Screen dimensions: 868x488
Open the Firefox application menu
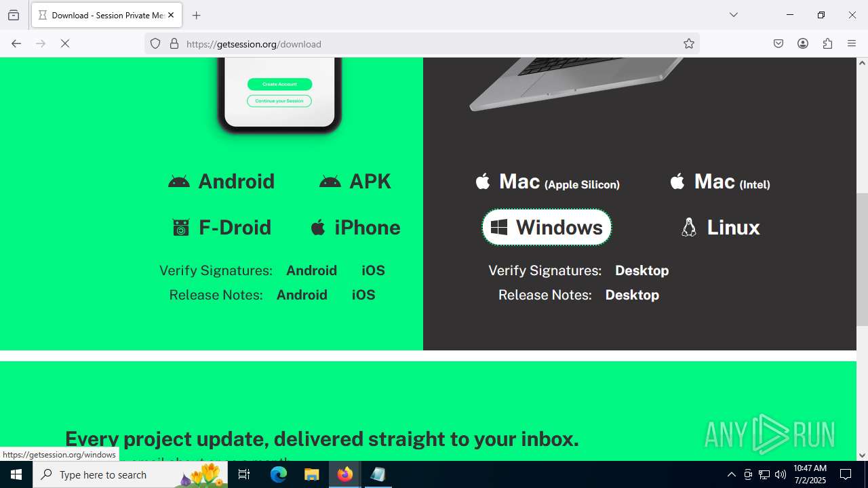(x=852, y=43)
